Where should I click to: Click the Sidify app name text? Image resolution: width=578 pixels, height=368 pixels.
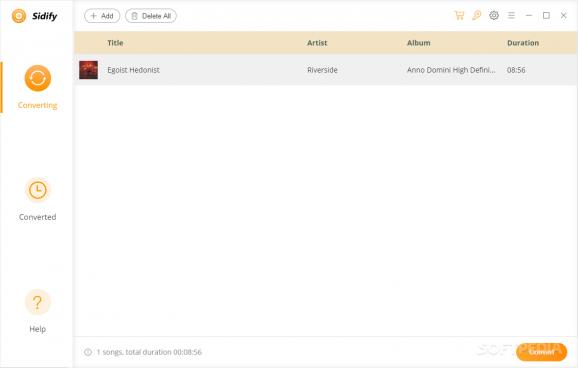point(45,16)
